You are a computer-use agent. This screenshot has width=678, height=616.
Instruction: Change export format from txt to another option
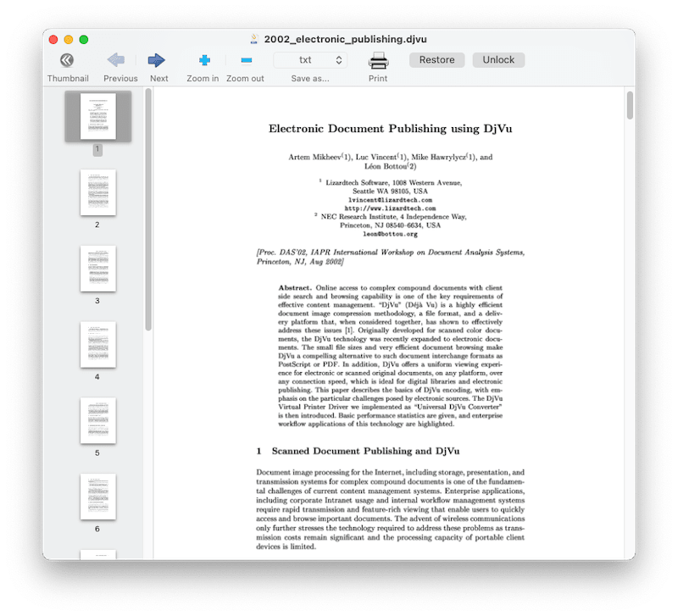pos(309,59)
